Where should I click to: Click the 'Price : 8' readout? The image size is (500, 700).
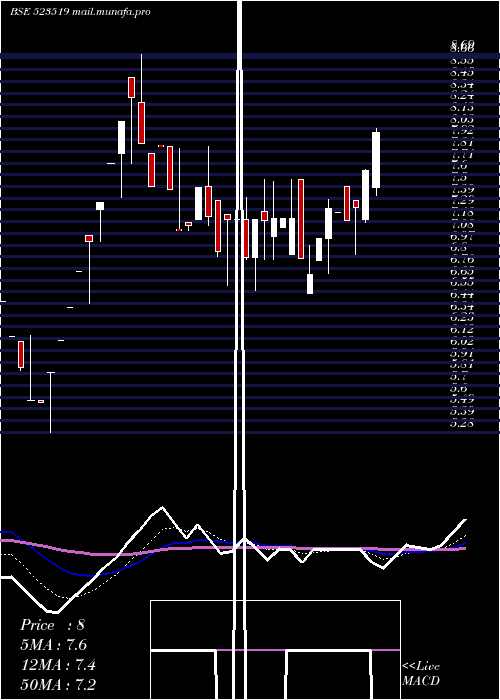click(52, 625)
